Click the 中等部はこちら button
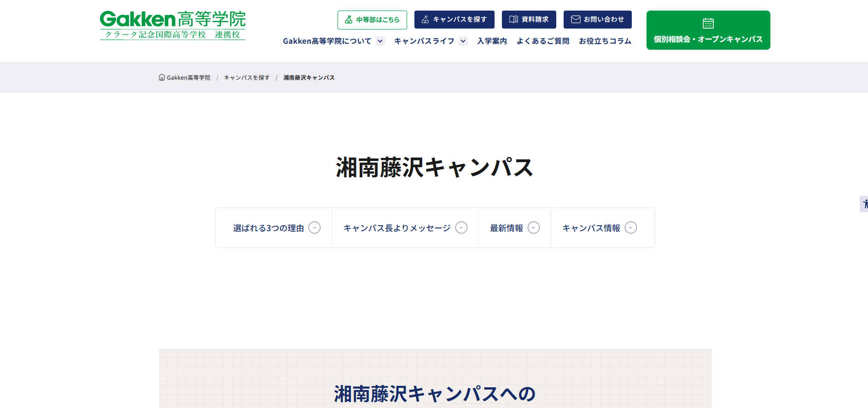The height and width of the screenshot is (408, 868). point(372,20)
